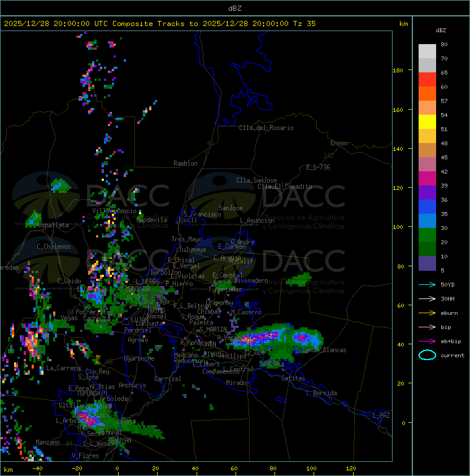Click the Agrelo label
This screenshot has height=476, width=470.
pyautogui.click(x=138, y=340)
